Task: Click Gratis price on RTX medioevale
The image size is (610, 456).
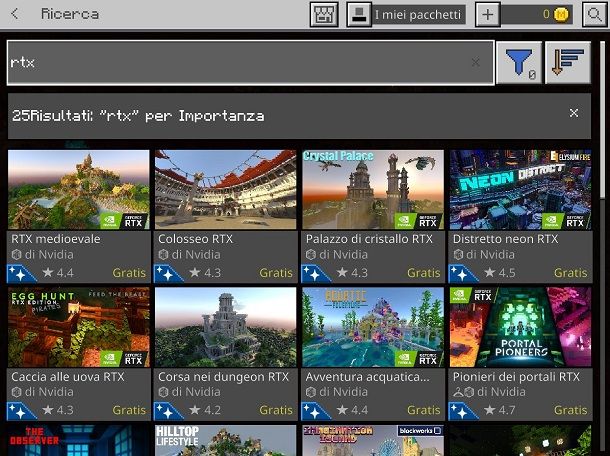Action: (x=129, y=273)
